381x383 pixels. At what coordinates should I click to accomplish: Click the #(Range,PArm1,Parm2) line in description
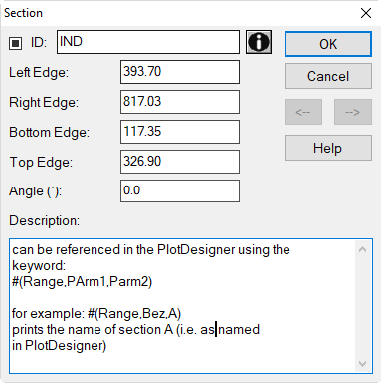[82, 281]
